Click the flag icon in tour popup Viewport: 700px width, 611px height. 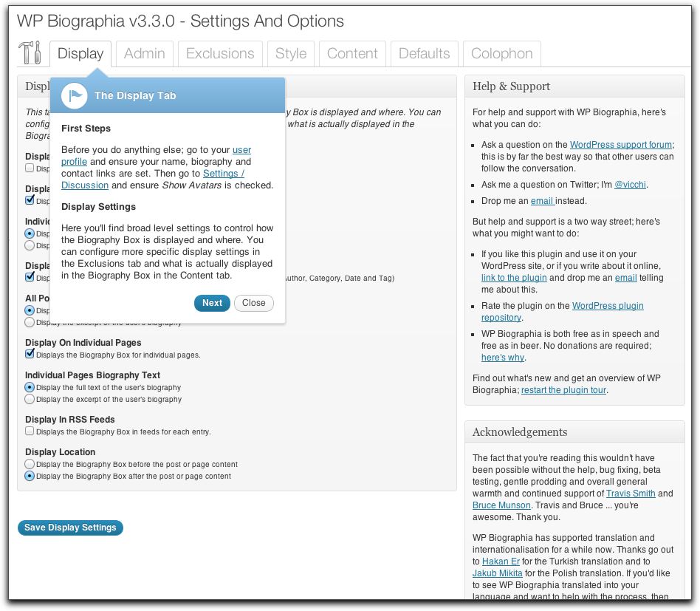click(74, 95)
